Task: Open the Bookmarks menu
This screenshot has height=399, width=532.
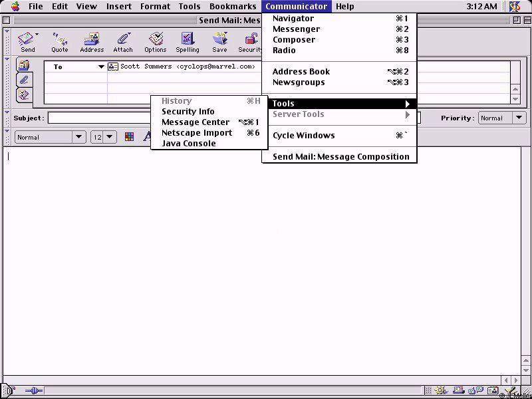Action: pos(233,7)
